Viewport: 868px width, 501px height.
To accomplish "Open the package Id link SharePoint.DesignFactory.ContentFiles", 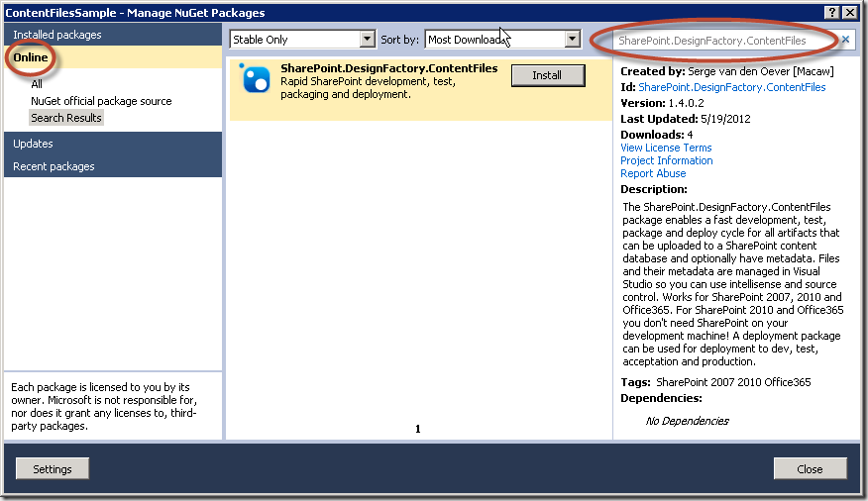I will pyautogui.click(x=732, y=87).
